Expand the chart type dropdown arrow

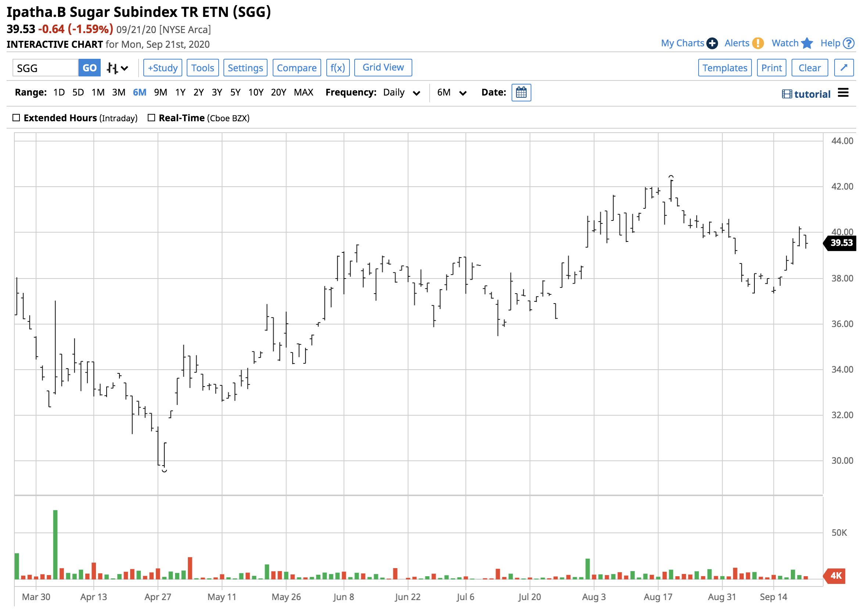coord(124,69)
